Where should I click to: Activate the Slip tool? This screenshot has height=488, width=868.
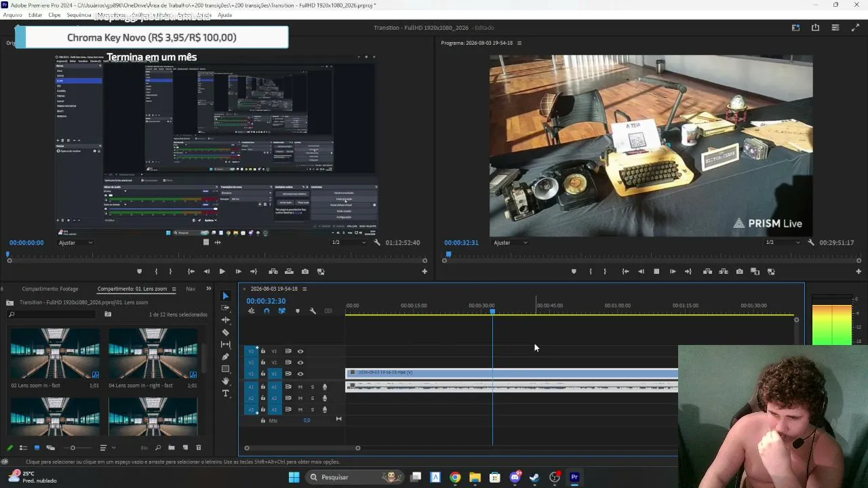[226, 344]
